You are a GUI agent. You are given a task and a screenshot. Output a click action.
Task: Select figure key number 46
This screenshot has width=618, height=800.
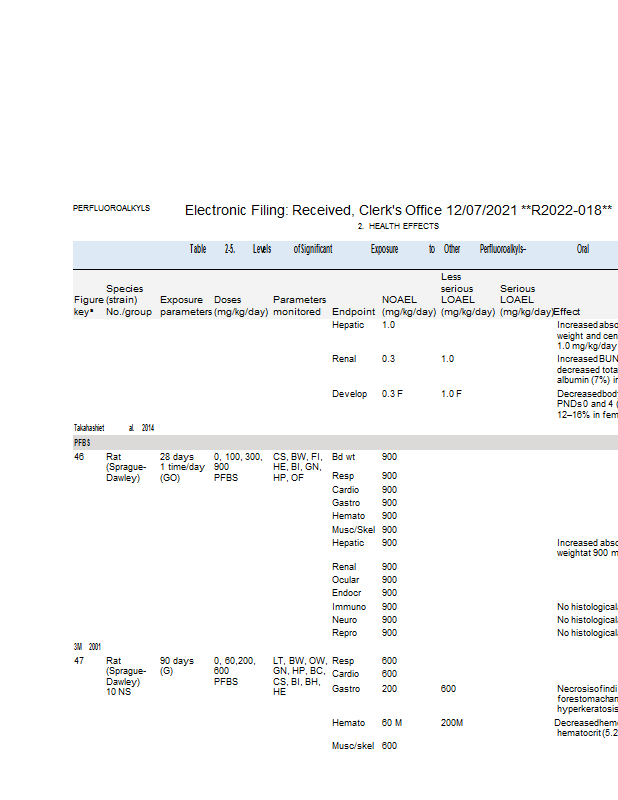(79, 456)
